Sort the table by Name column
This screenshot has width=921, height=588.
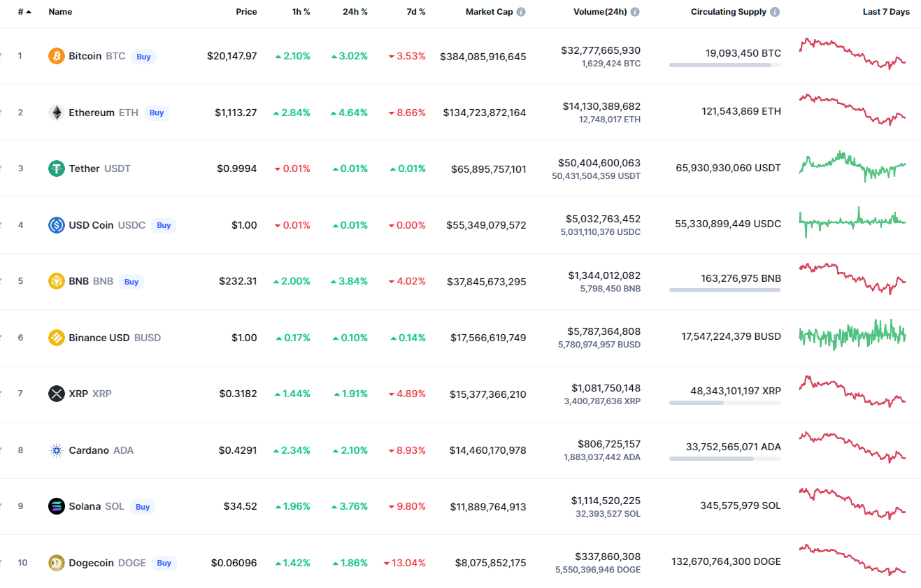60,12
